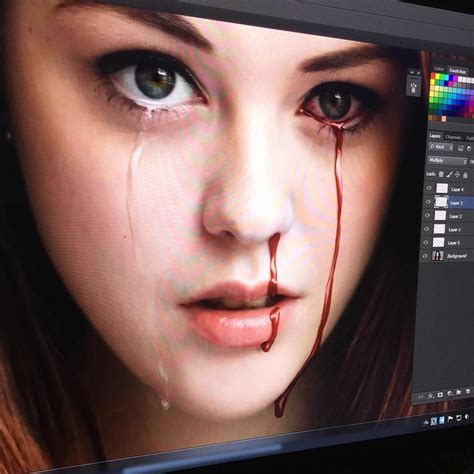Create new fill or adjustment layer icon
Viewport: 474px width, 474px height.
click(x=449, y=394)
